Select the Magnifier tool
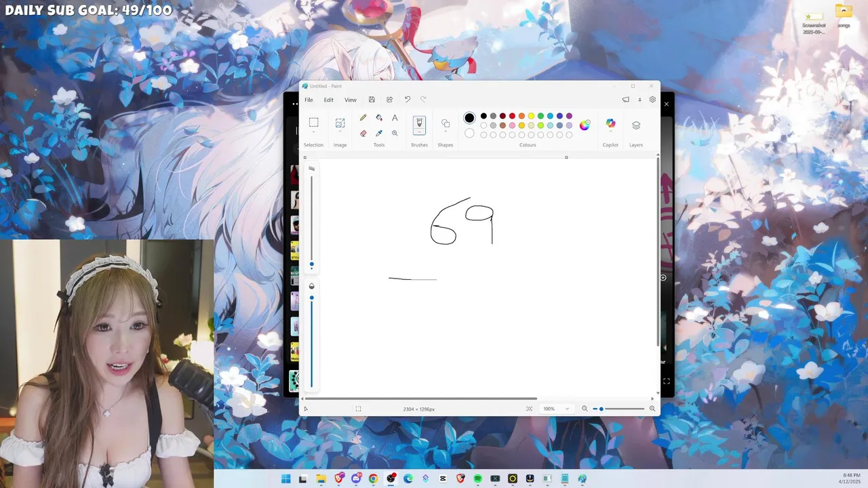The height and width of the screenshot is (488, 868). pyautogui.click(x=395, y=134)
